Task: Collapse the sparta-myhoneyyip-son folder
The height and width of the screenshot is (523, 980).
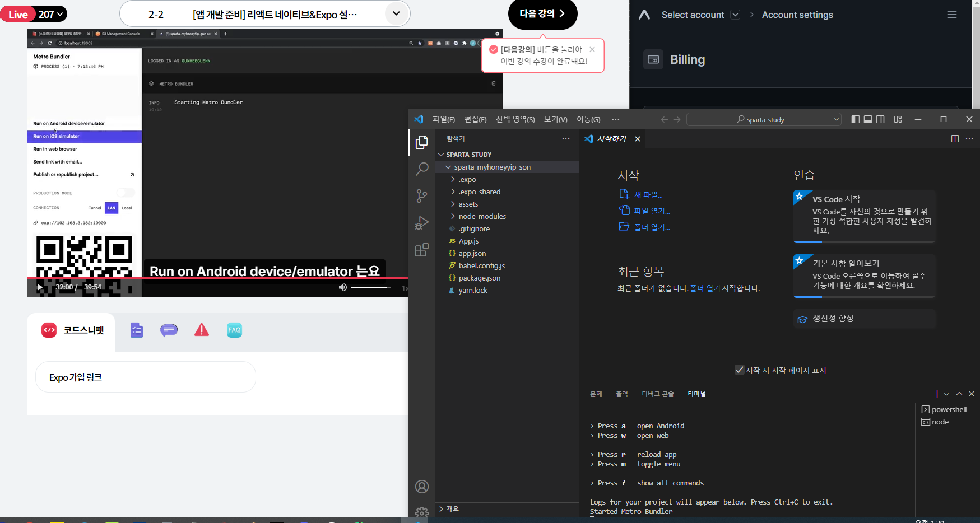Action: point(448,167)
